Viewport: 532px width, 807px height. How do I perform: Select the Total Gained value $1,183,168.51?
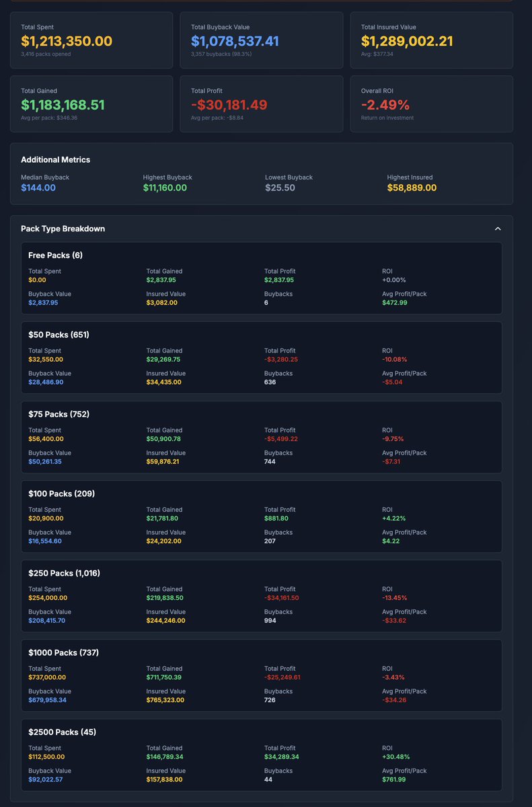63,105
